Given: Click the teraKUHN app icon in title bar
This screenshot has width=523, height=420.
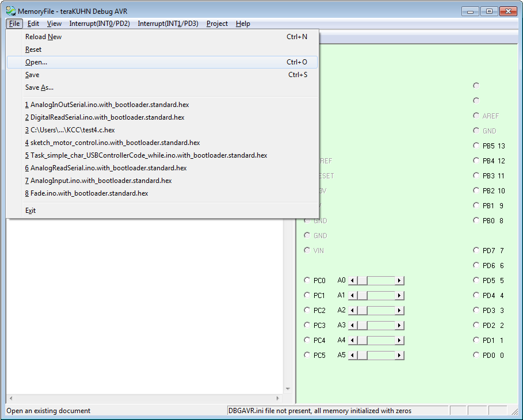Looking at the screenshot, I should (x=10, y=11).
